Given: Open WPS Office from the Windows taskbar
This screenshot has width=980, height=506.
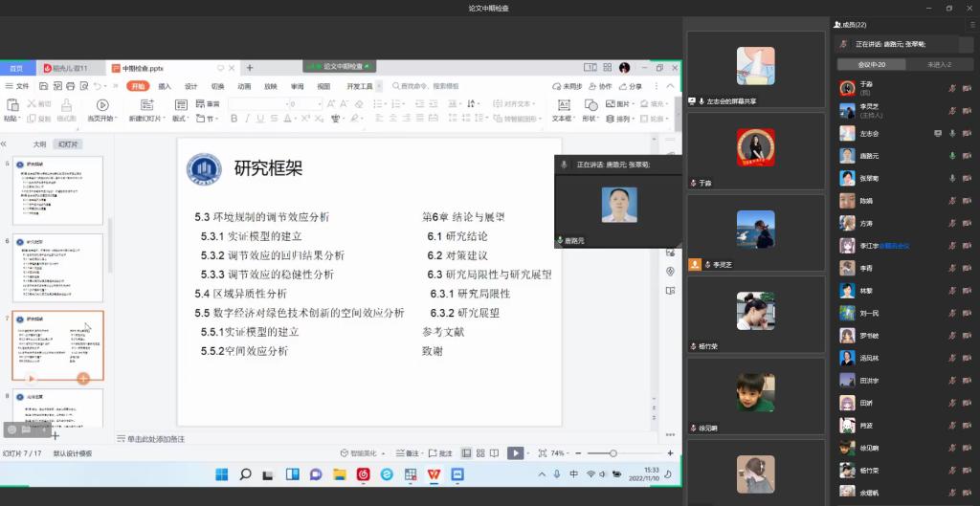Looking at the screenshot, I should pyautogui.click(x=434, y=474).
